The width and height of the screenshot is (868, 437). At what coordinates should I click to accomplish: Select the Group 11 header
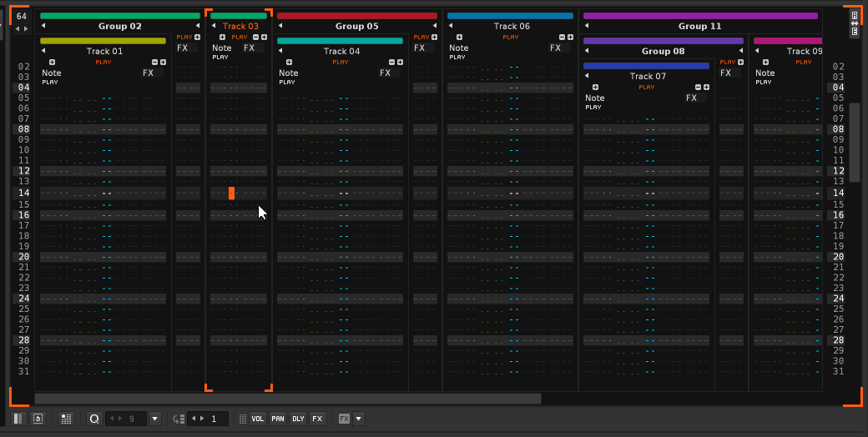point(699,27)
